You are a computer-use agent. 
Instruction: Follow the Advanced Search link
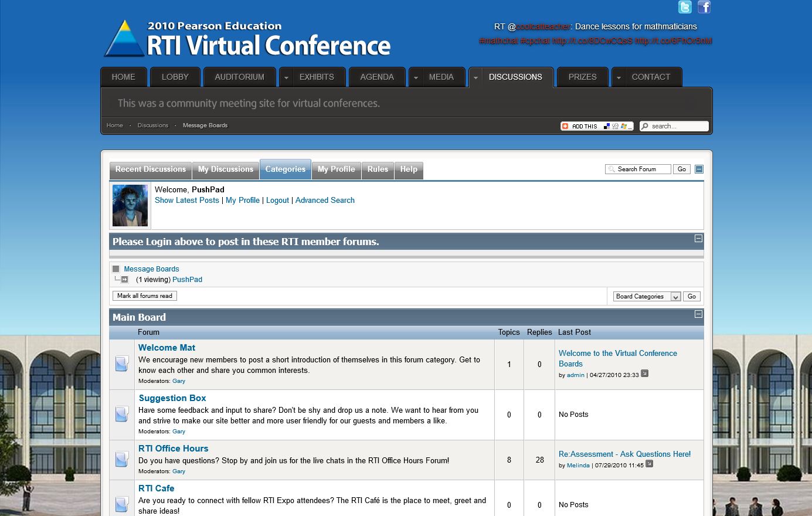[325, 201]
